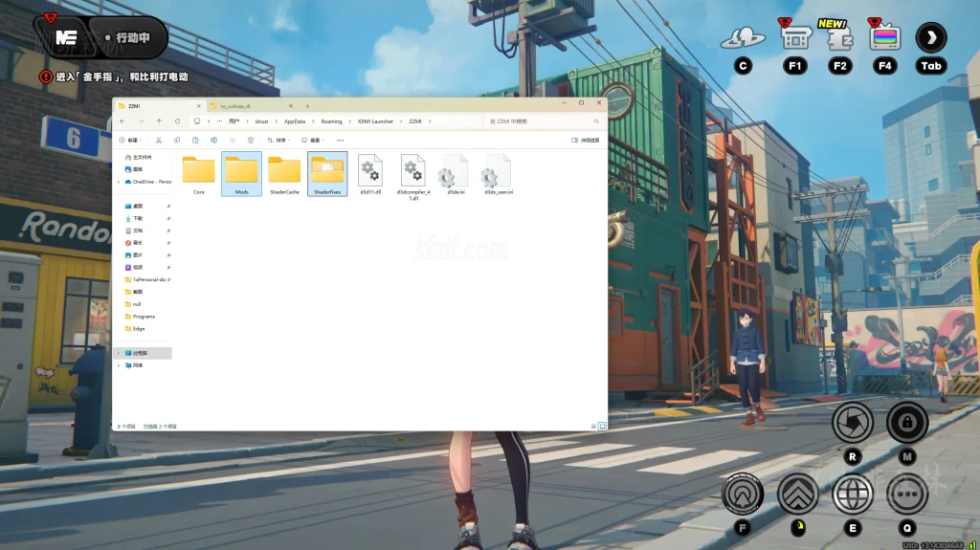Click the globe icon above E
The width and height of the screenshot is (980, 550).
(852, 494)
